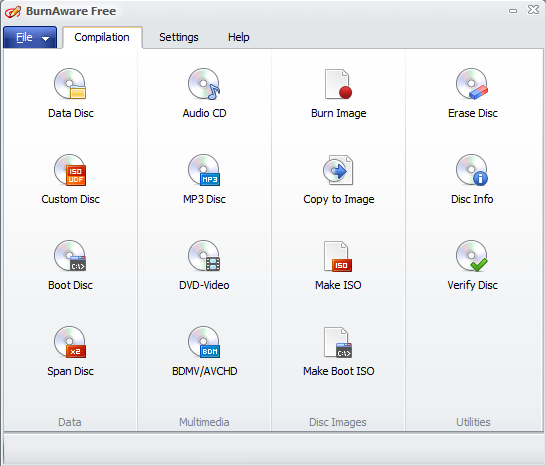Open the Help tab

pyautogui.click(x=239, y=37)
